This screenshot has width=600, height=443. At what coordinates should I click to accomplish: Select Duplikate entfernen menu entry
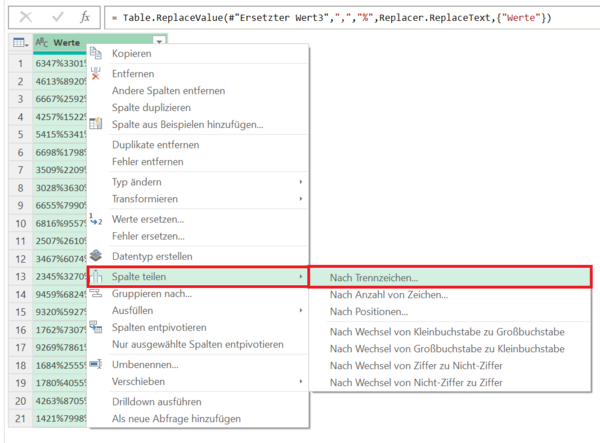tap(155, 145)
